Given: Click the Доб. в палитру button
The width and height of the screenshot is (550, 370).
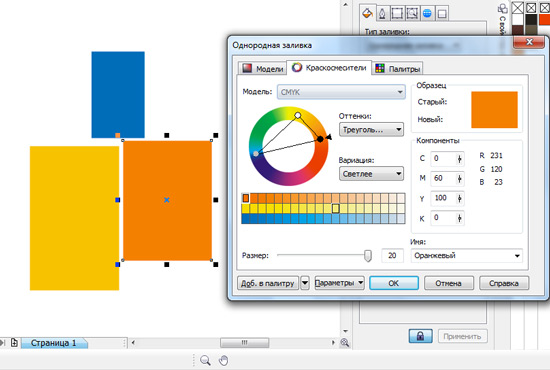Looking at the screenshot, I should click(268, 283).
